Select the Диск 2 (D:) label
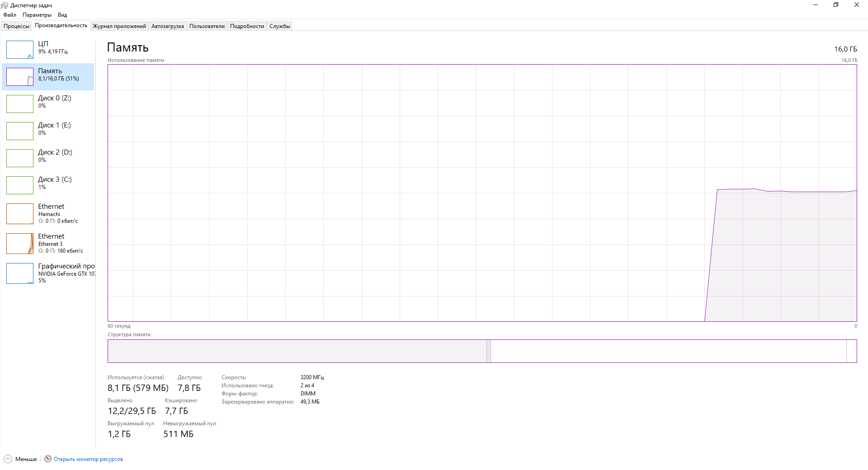Image resolution: width=868 pixels, height=470 pixels. point(55,152)
